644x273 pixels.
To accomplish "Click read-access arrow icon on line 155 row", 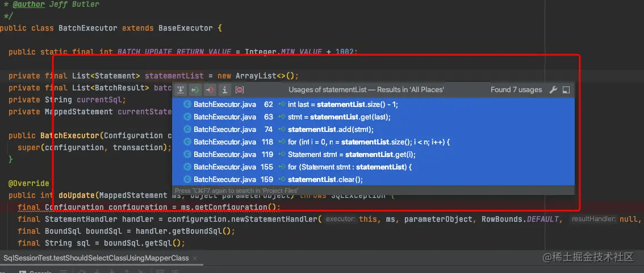I will click(x=282, y=167).
